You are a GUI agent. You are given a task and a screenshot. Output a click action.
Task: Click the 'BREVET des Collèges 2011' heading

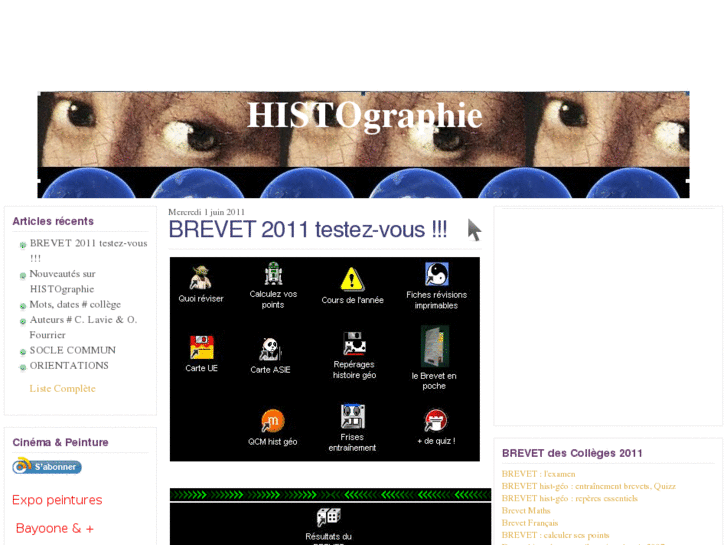tap(572, 453)
